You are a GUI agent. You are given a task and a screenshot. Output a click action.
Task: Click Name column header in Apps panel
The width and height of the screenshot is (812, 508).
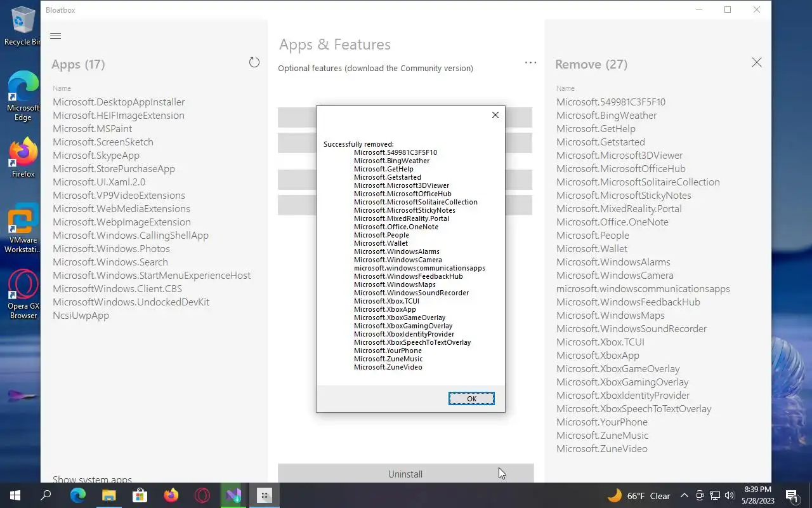62,88
